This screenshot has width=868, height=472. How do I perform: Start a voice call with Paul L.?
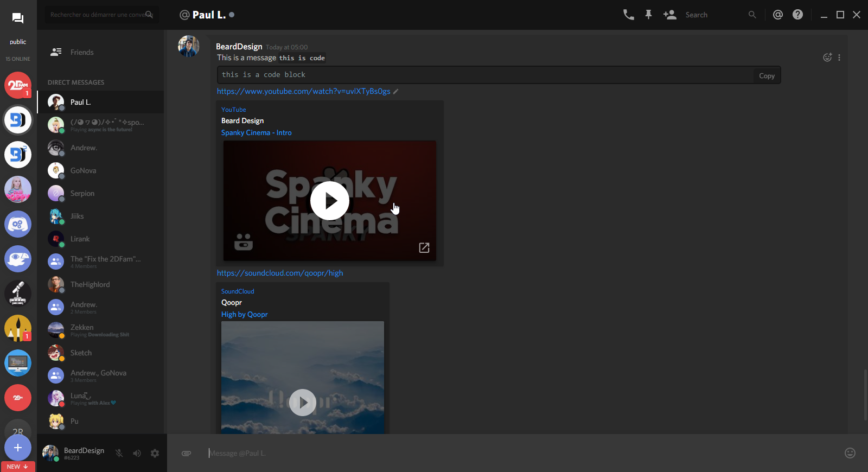coord(628,15)
